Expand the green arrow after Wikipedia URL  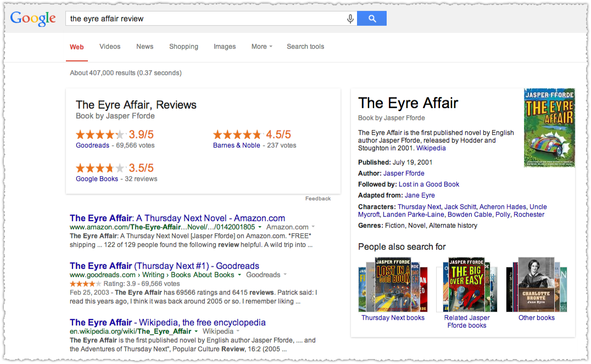(x=196, y=332)
